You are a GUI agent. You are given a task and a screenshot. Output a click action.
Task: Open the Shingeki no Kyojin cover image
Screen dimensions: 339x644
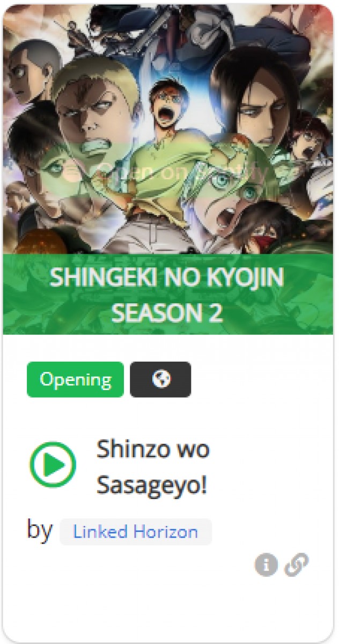(169, 129)
